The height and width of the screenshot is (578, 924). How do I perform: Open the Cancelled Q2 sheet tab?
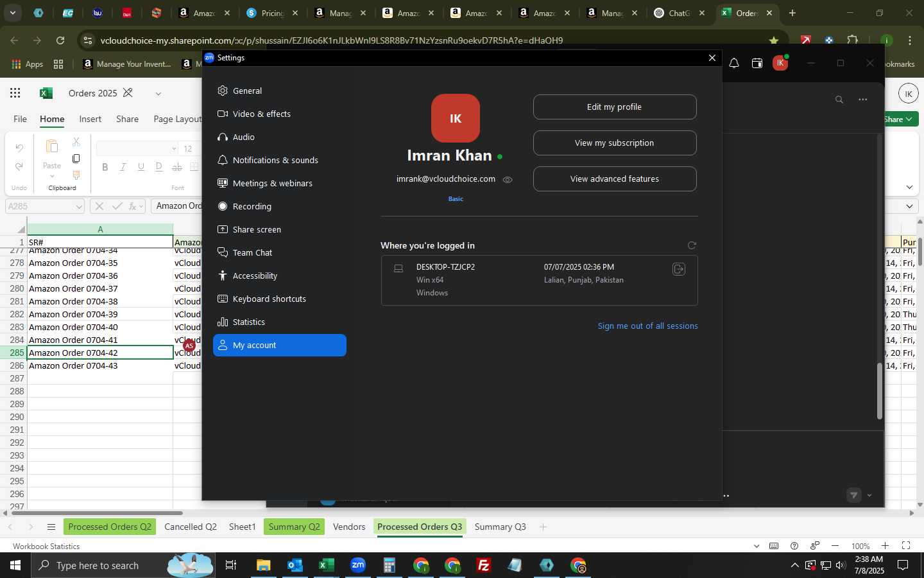[x=191, y=527]
